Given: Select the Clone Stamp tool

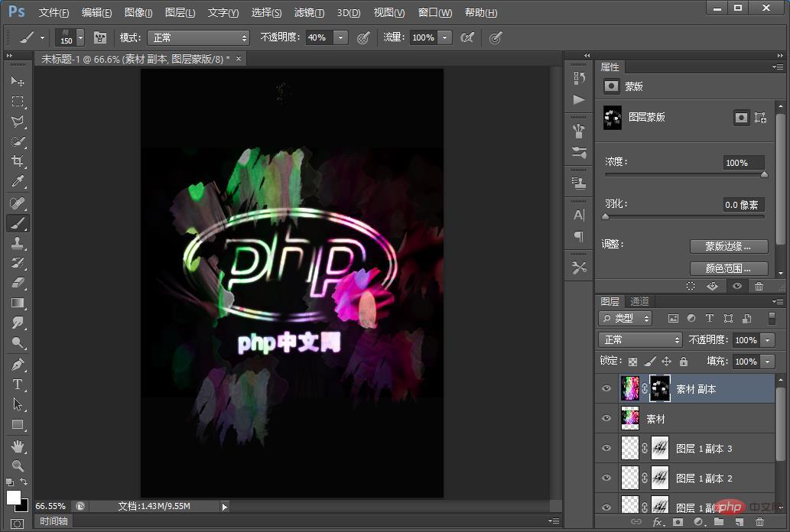Looking at the screenshot, I should (x=18, y=243).
